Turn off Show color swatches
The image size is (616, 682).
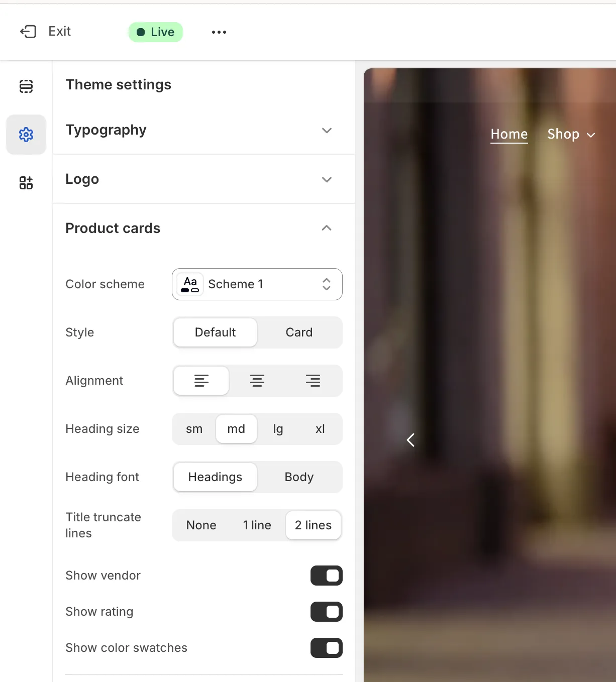coord(327,648)
